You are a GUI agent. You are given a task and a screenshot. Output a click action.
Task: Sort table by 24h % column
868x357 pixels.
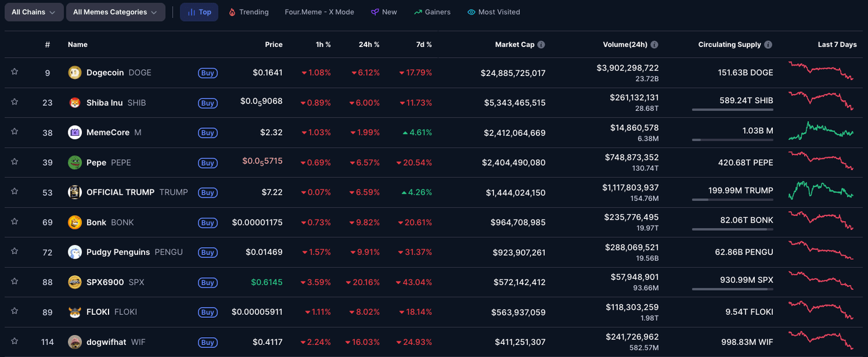[x=369, y=45]
